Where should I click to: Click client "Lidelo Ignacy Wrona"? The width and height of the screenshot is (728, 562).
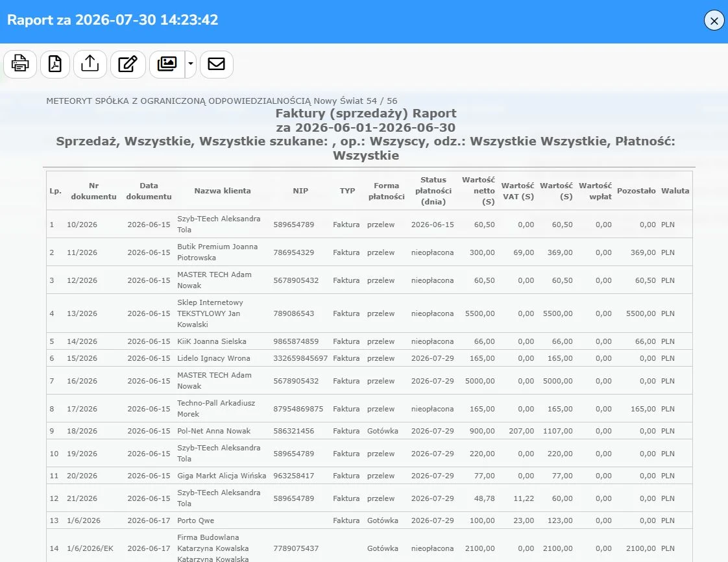click(213, 359)
